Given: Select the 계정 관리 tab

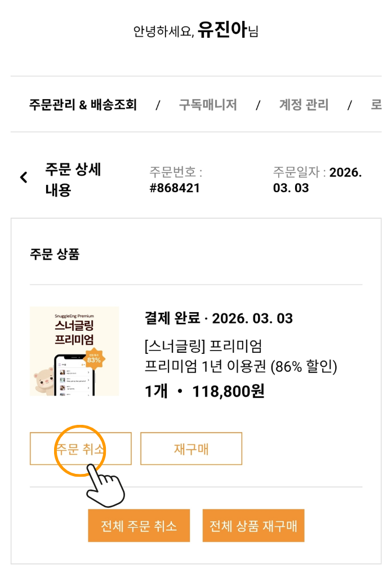Looking at the screenshot, I should 304,105.
